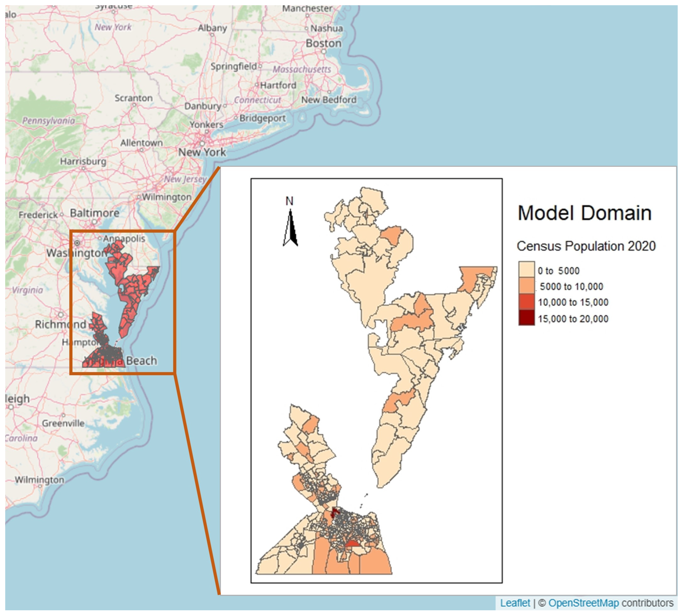
Task: Select the 5000 to 10,000 legend swatch
Action: (526, 286)
